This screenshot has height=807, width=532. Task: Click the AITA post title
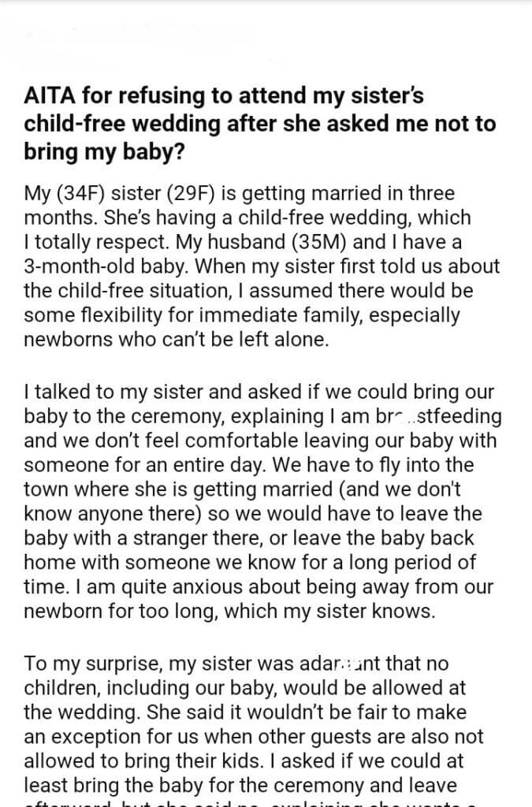pos(260,123)
